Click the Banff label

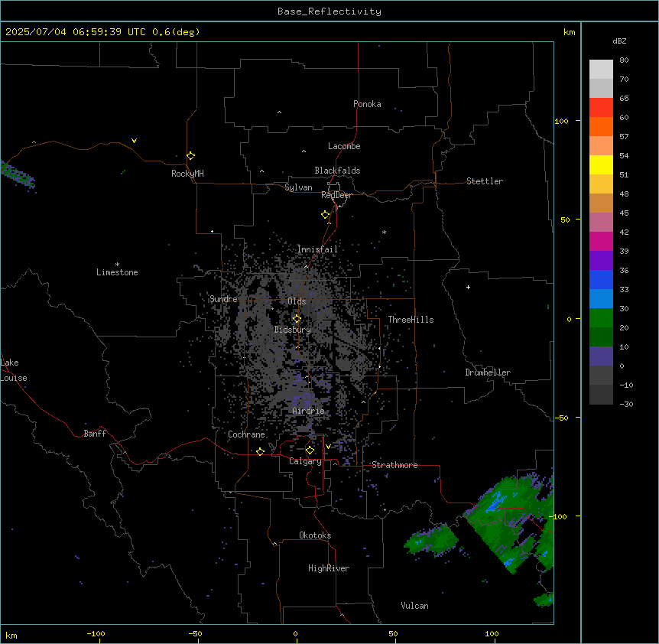pyautogui.click(x=95, y=434)
